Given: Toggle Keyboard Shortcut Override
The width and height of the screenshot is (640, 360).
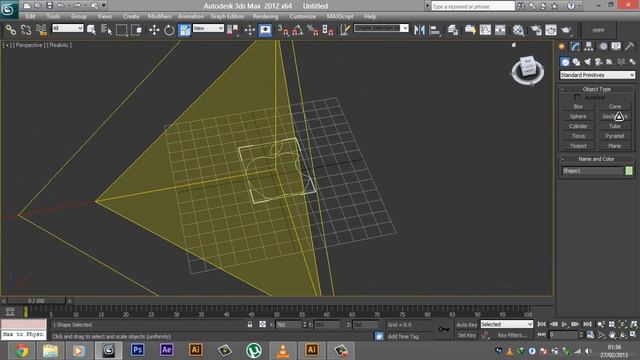Looking at the screenshot, I should pos(265,30).
